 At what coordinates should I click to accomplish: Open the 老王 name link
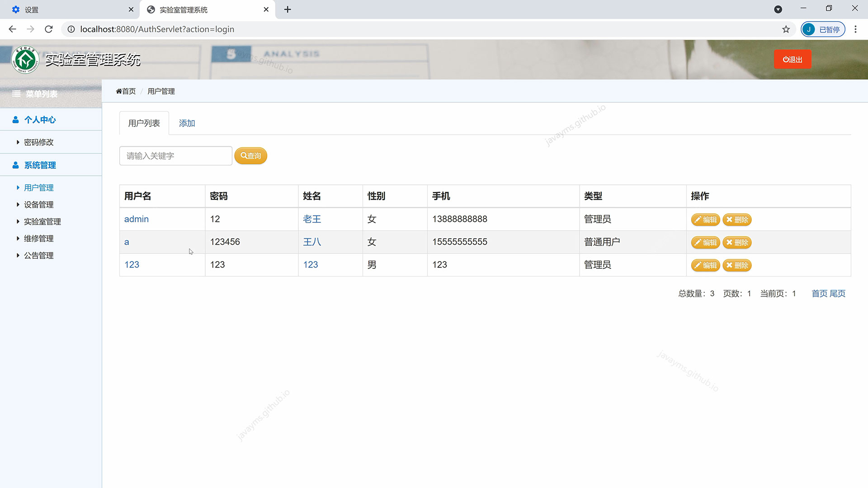[x=312, y=219]
